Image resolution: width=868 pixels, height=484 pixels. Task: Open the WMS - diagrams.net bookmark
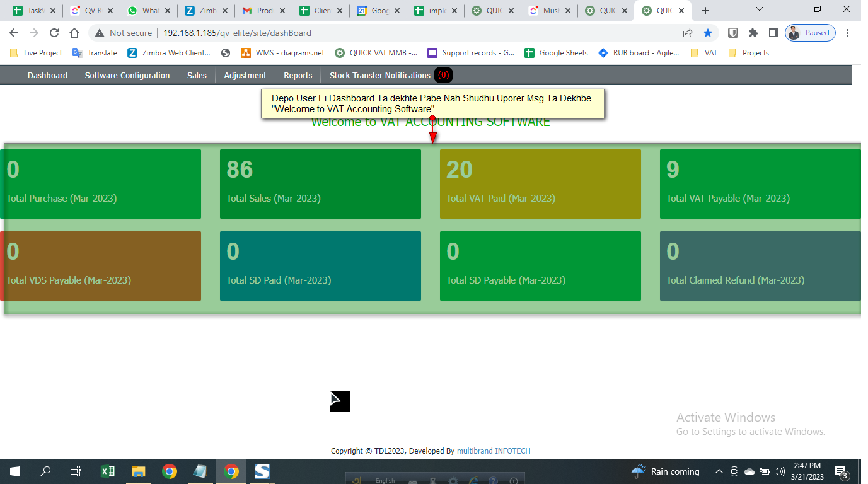pos(282,53)
